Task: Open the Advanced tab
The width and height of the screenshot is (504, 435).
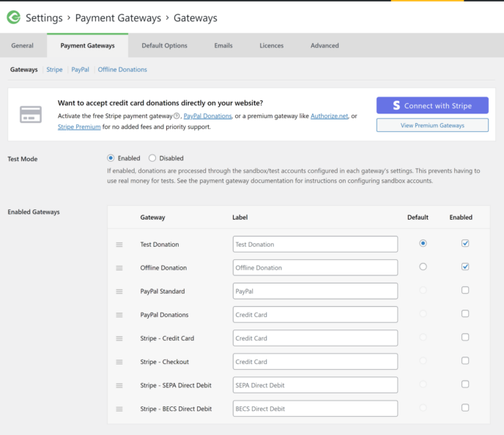Action: point(325,45)
